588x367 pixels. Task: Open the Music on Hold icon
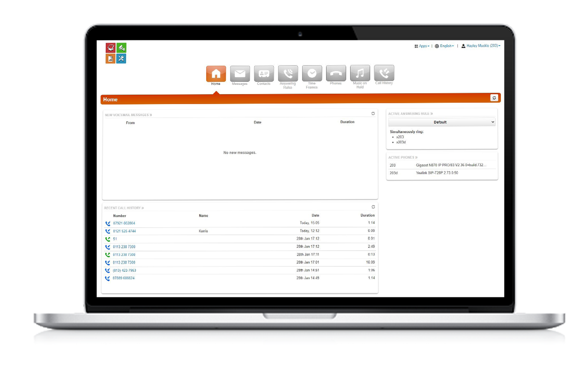[360, 74]
